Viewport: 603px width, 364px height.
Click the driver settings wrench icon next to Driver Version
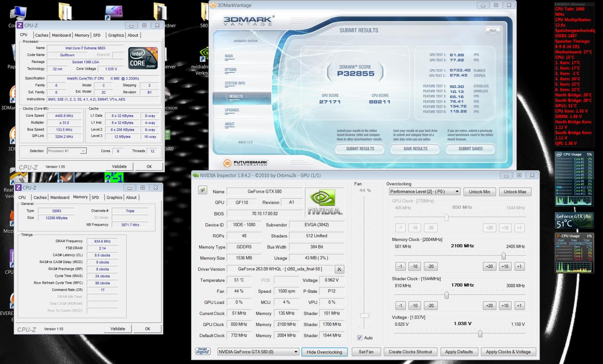pyautogui.click(x=339, y=269)
